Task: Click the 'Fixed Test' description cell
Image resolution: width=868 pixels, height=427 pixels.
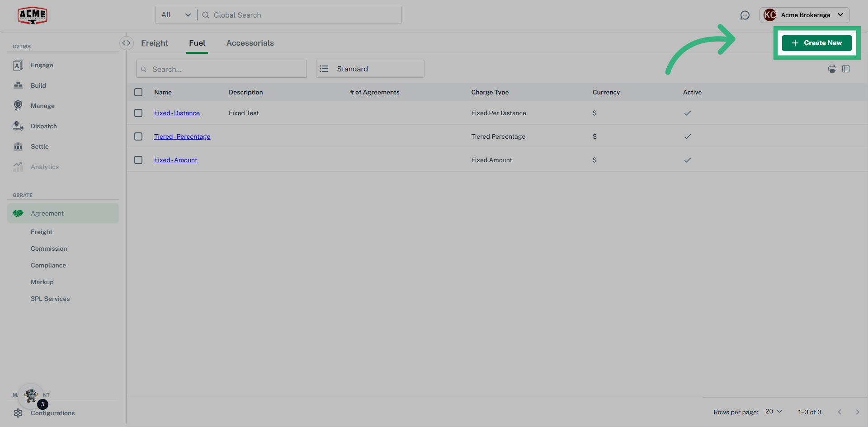Action: pyautogui.click(x=244, y=113)
